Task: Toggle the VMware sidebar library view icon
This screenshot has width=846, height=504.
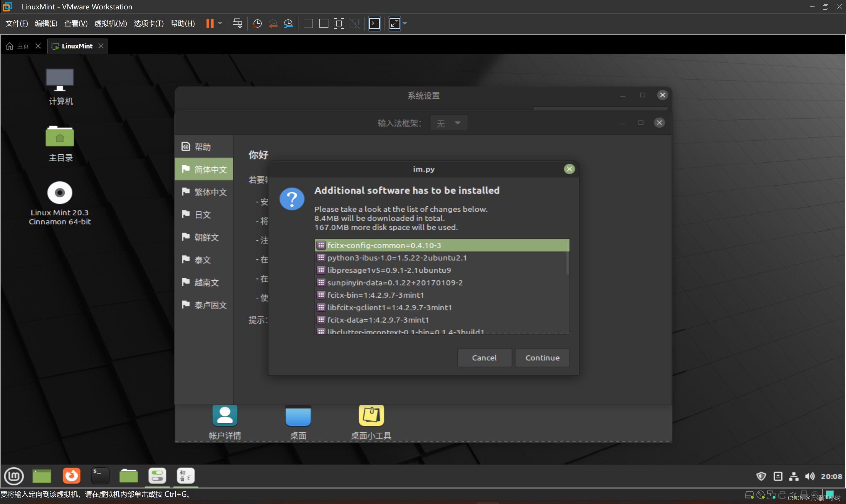Action: [308, 23]
